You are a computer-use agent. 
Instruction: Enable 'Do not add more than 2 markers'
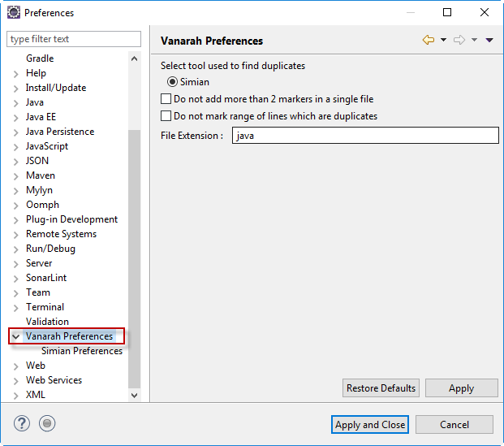pyautogui.click(x=166, y=99)
